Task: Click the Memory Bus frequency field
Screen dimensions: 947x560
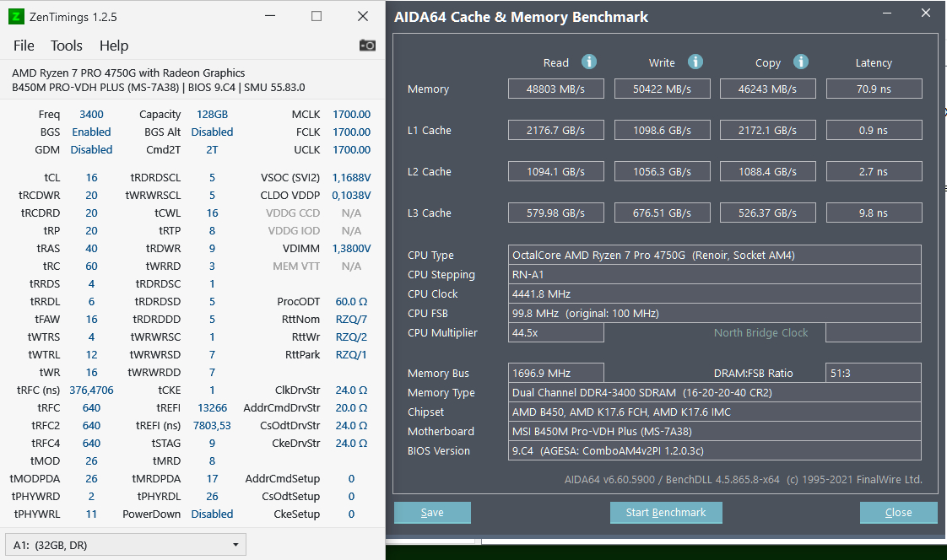Action: 557,373
